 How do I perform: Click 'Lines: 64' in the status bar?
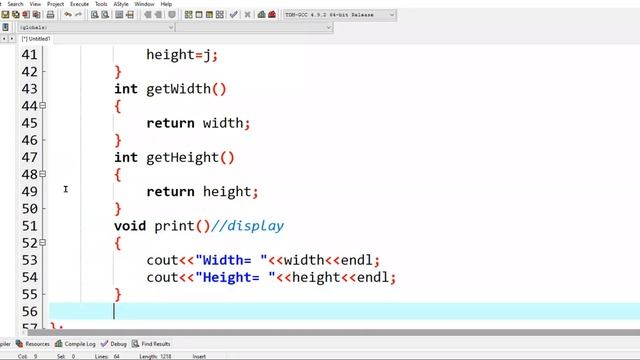[x=107, y=356]
